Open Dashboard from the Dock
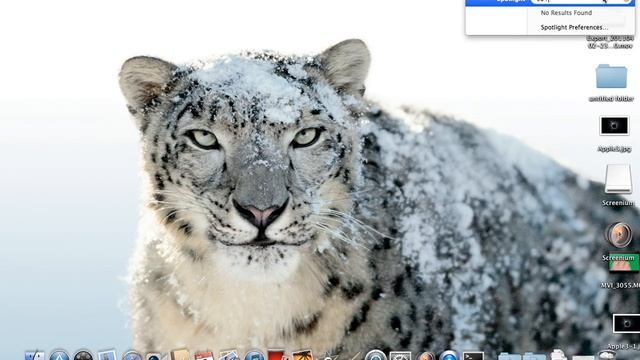Viewport: 640px width, 360px height. pyautogui.click(x=83, y=356)
